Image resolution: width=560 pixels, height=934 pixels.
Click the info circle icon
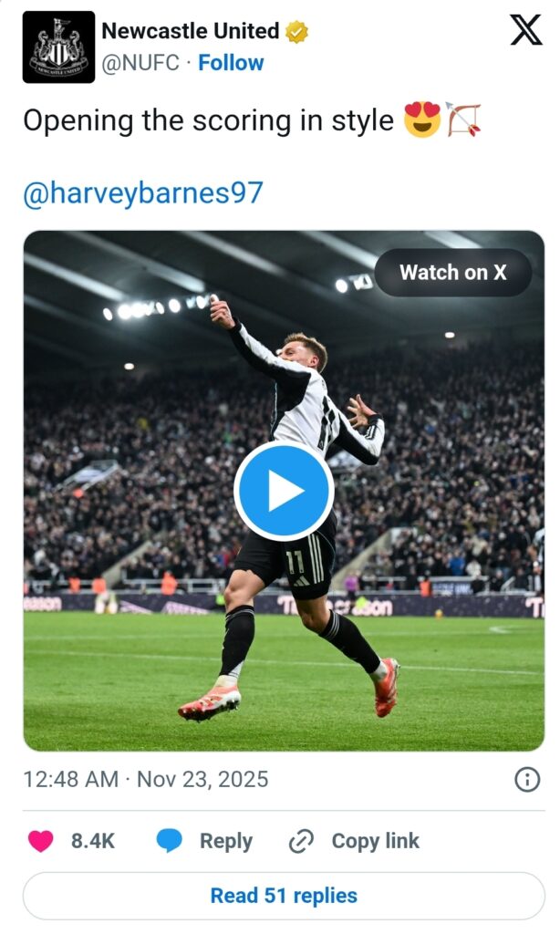coord(526,779)
